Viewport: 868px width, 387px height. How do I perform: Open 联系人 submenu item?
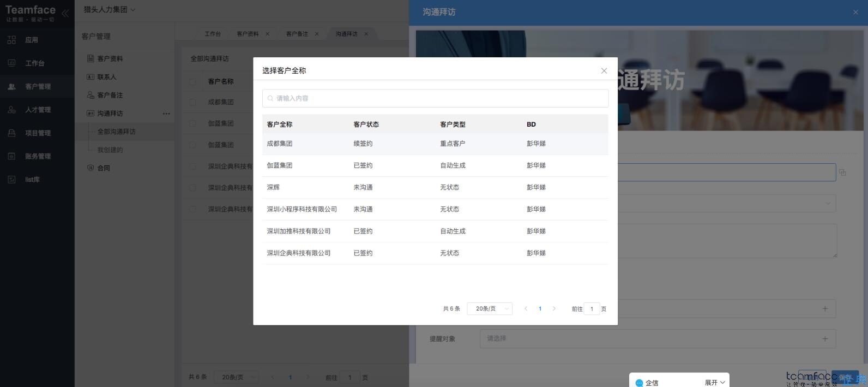[x=106, y=77]
